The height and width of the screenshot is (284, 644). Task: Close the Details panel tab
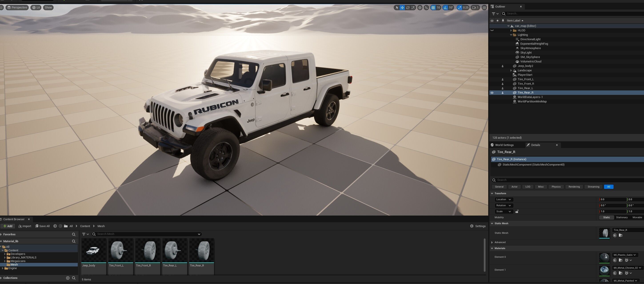tap(557, 145)
